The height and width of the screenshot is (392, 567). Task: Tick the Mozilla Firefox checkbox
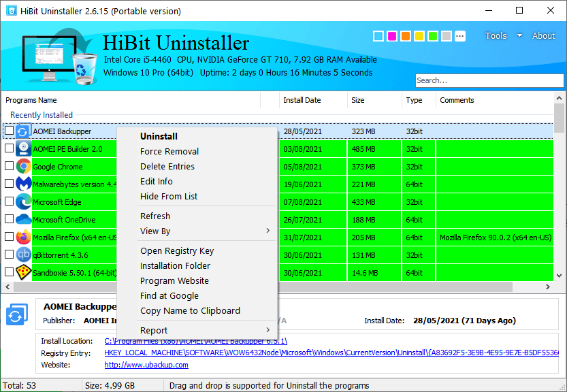(9, 237)
